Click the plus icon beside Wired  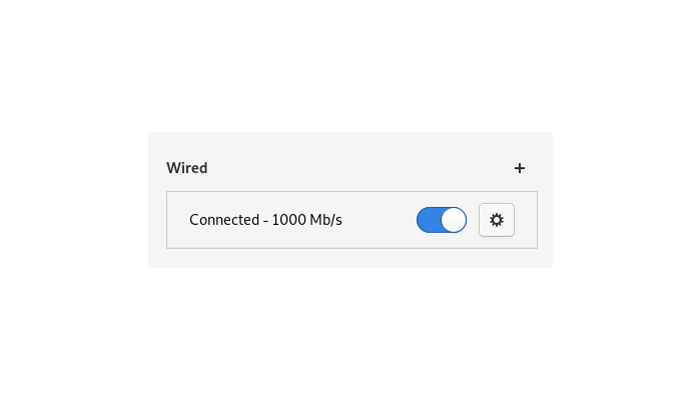point(519,168)
